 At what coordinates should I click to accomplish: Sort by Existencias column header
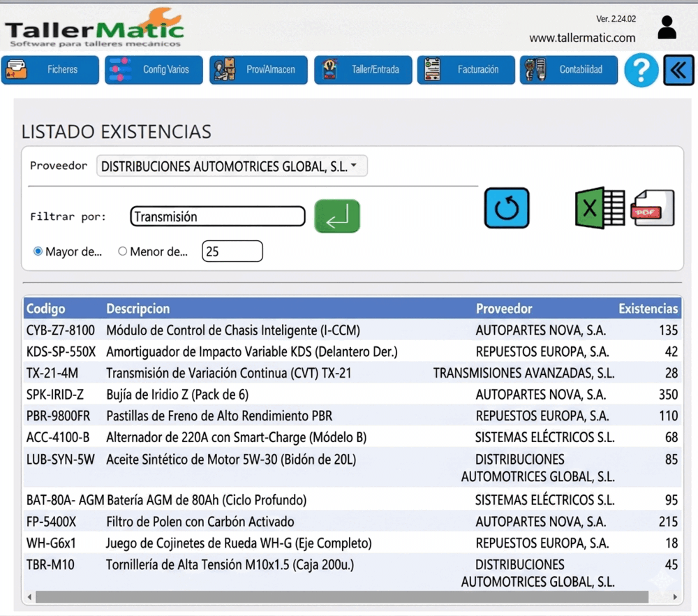tap(648, 309)
